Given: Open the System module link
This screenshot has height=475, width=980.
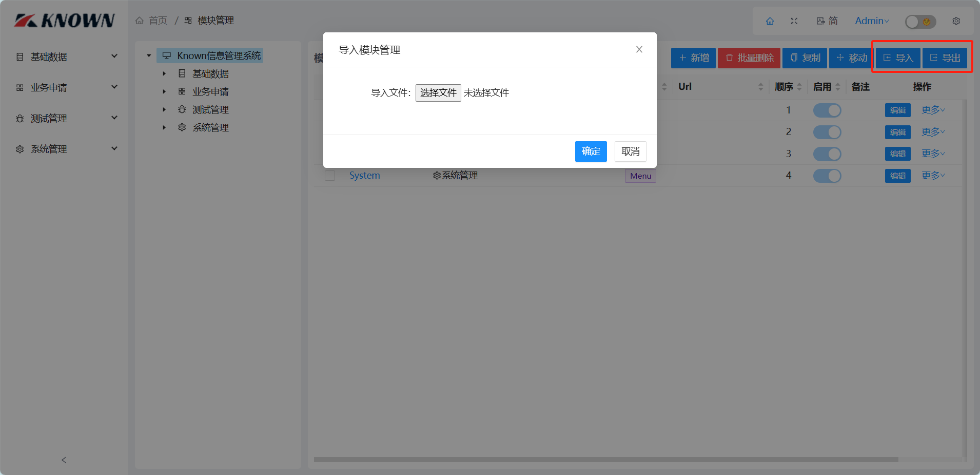Looking at the screenshot, I should click(x=364, y=176).
